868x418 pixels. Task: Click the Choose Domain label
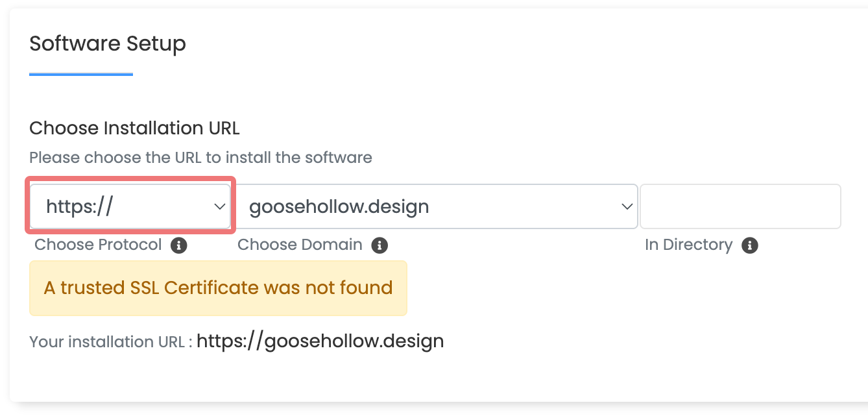[x=300, y=245]
